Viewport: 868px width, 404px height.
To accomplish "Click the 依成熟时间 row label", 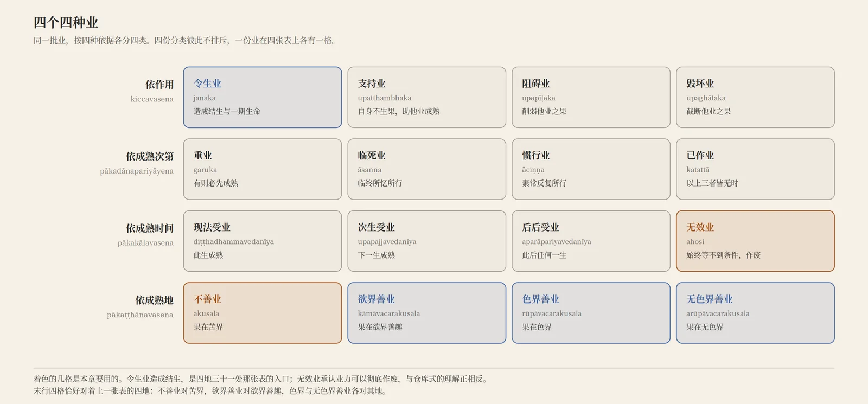I will click(x=150, y=228).
